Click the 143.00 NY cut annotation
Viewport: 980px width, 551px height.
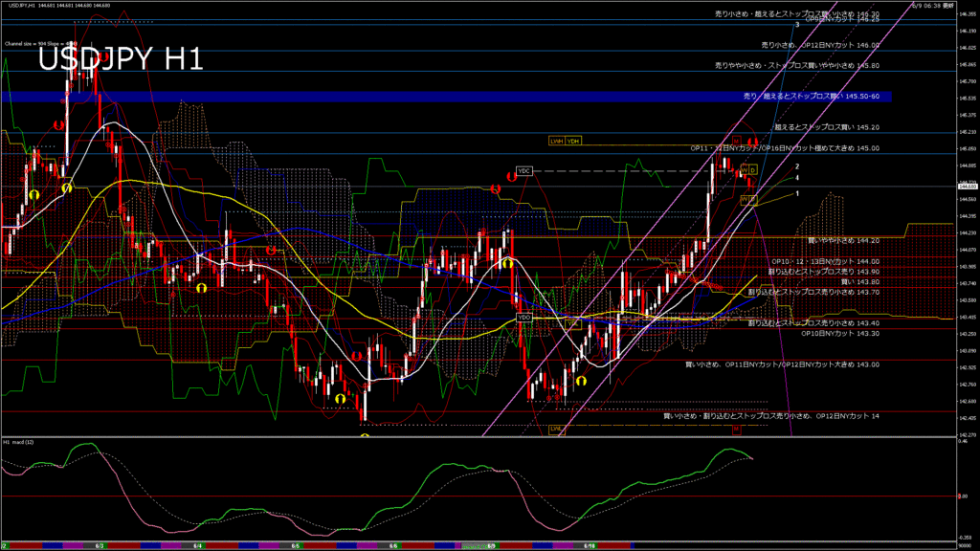click(783, 364)
